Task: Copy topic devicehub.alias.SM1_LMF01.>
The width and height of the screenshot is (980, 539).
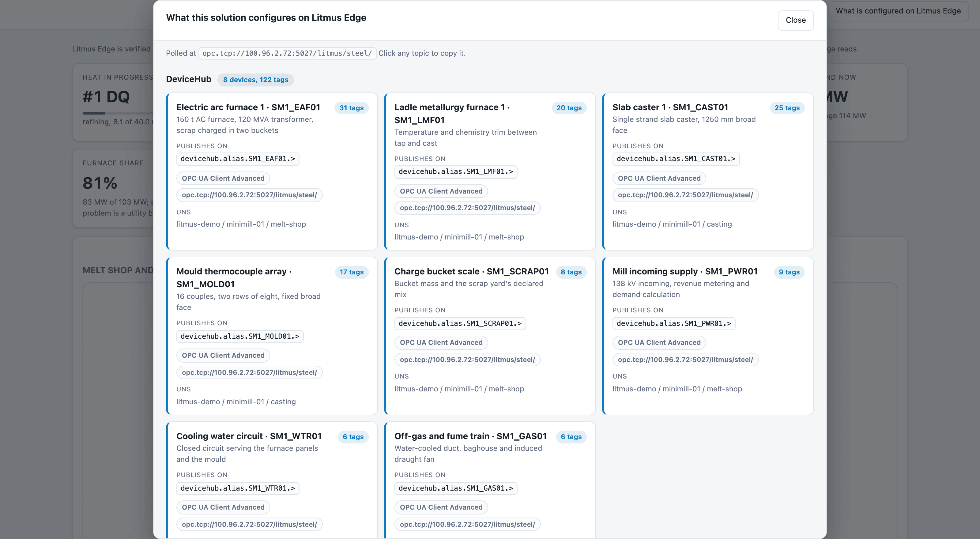Action: click(x=456, y=172)
